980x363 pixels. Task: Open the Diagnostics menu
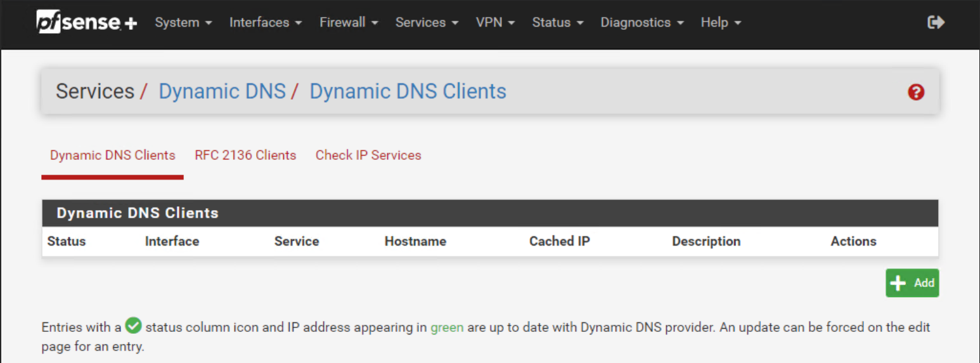[642, 22]
